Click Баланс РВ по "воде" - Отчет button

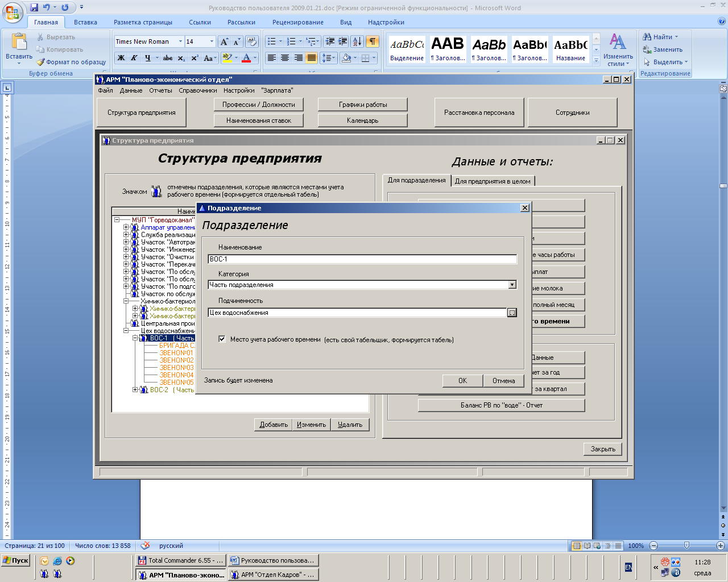tap(501, 405)
